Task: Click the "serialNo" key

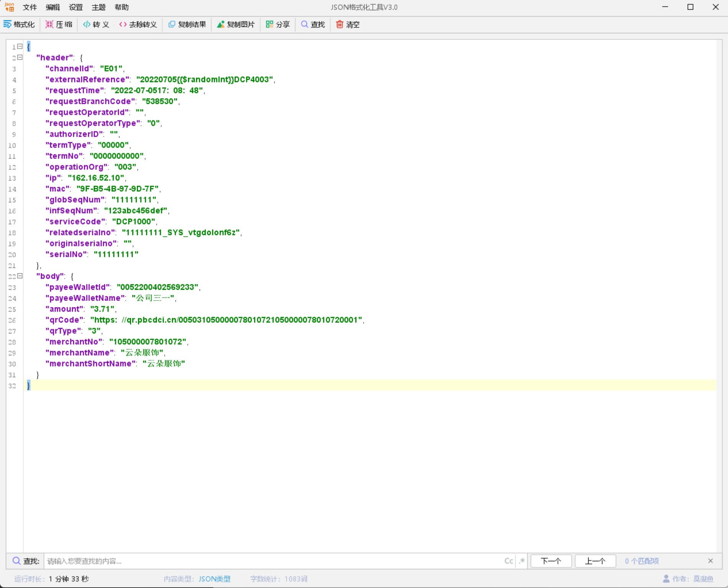Action: (66, 254)
